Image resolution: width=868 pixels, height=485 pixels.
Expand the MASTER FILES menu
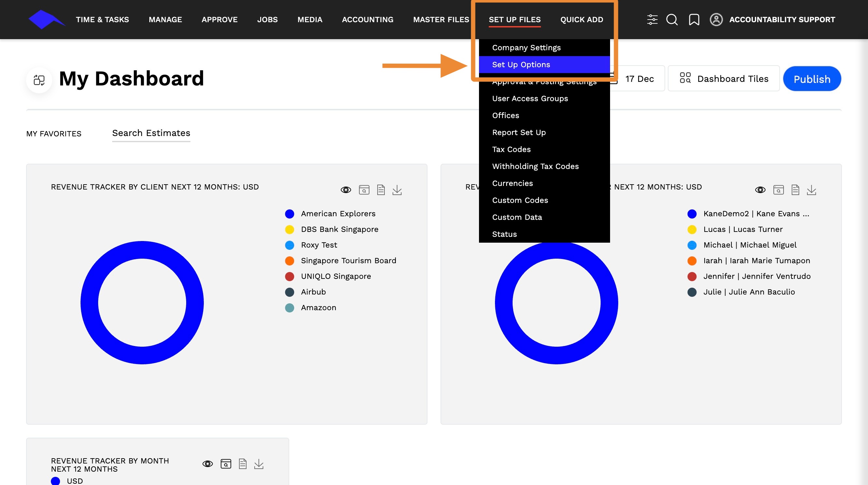click(441, 20)
